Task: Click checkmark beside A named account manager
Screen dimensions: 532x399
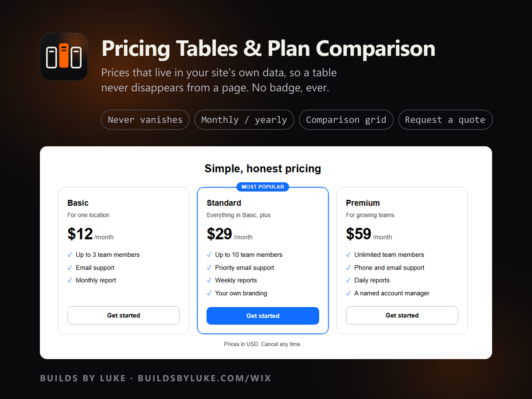Action: 348,293
